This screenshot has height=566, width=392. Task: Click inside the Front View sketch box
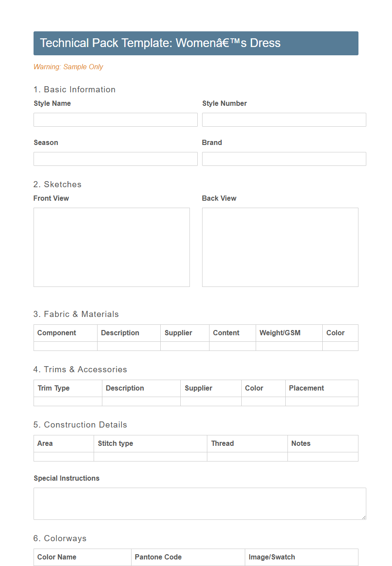tap(112, 247)
